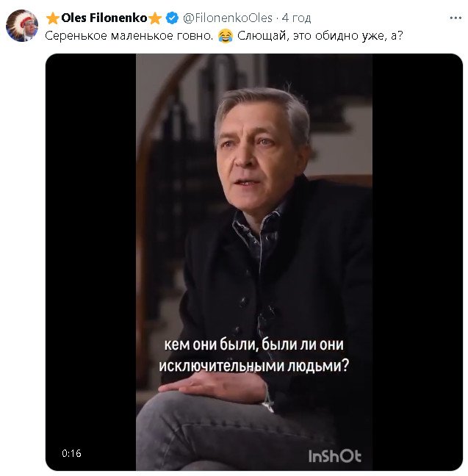
Task: Click the subtitle line "исключительными людьми?"
Action: pyautogui.click(x=252, y=364)
